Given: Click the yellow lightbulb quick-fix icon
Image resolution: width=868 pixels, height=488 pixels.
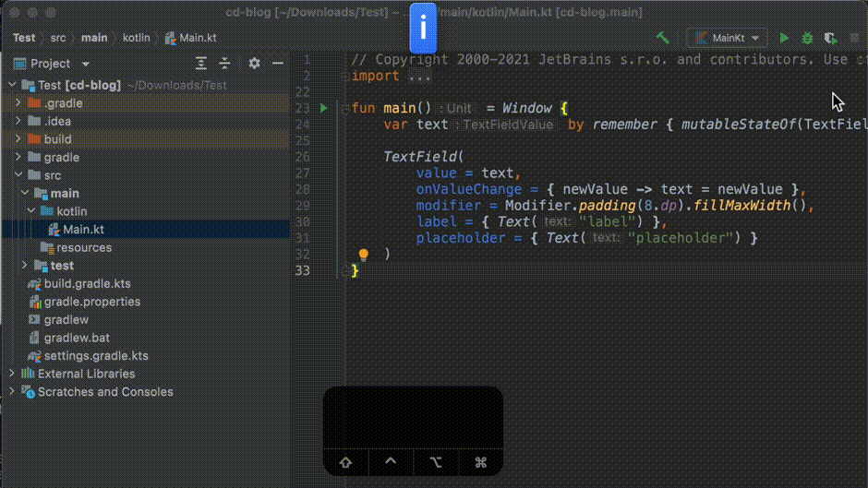Looking at the screenshot, I should click(x=364, y=254).
